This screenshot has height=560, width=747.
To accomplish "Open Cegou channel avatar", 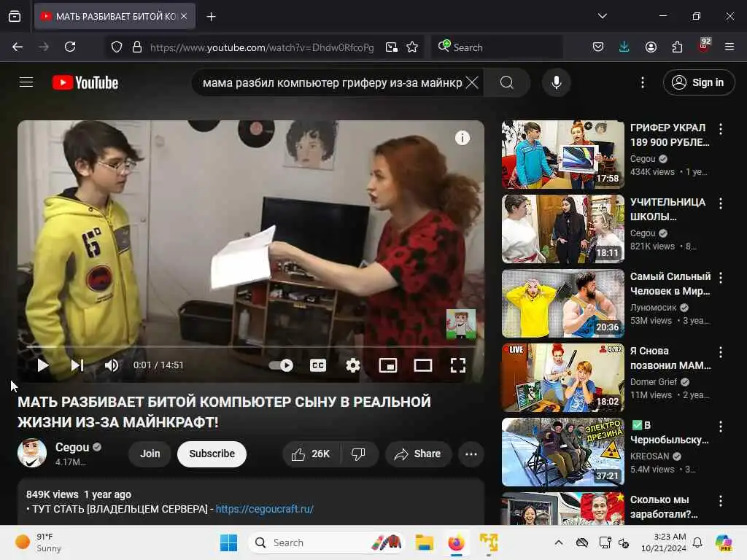I will coord(32,453).
